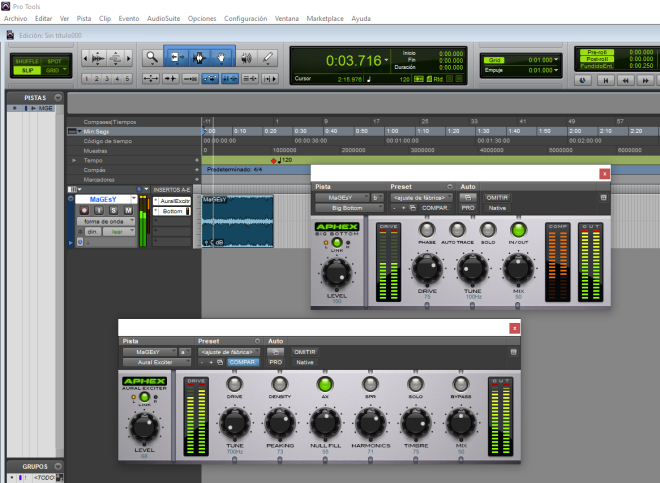Open the Editar menu
The image size is (660, 483).
43,19
